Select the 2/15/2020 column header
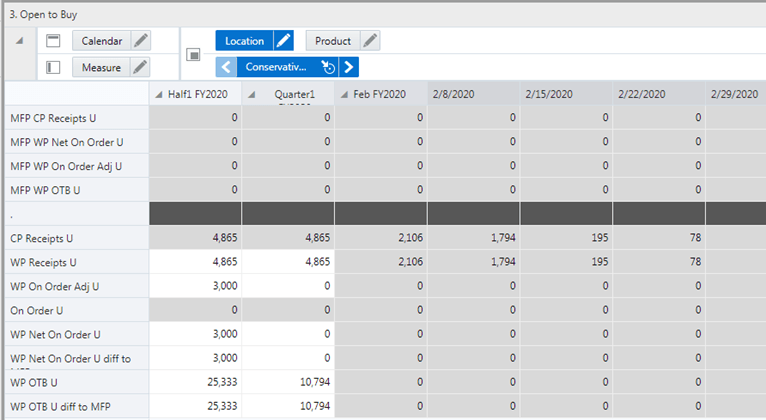766x420 pixels. [567, 94]
